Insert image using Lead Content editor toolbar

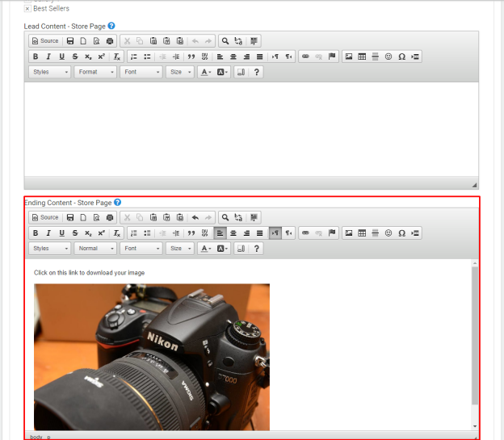coord(349,57)
